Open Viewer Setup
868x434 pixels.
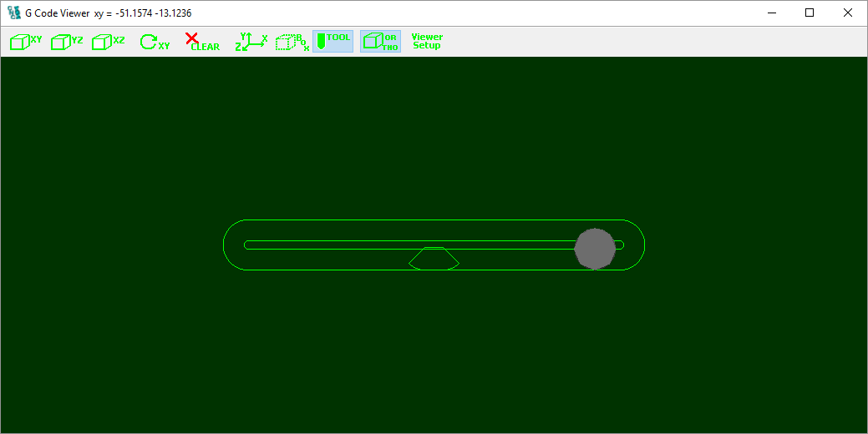(x=427, y=41)
